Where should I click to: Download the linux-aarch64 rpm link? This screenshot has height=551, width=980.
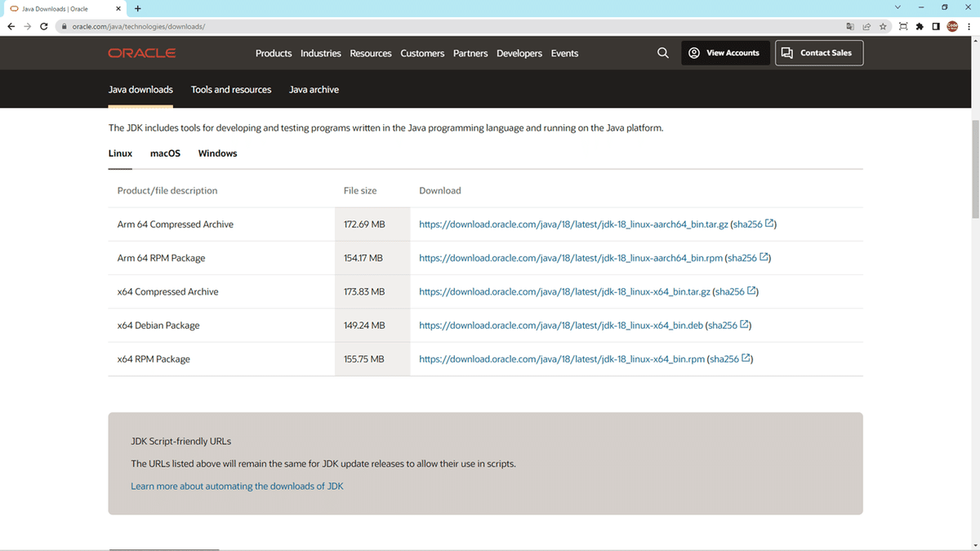[x=570, y=258]
